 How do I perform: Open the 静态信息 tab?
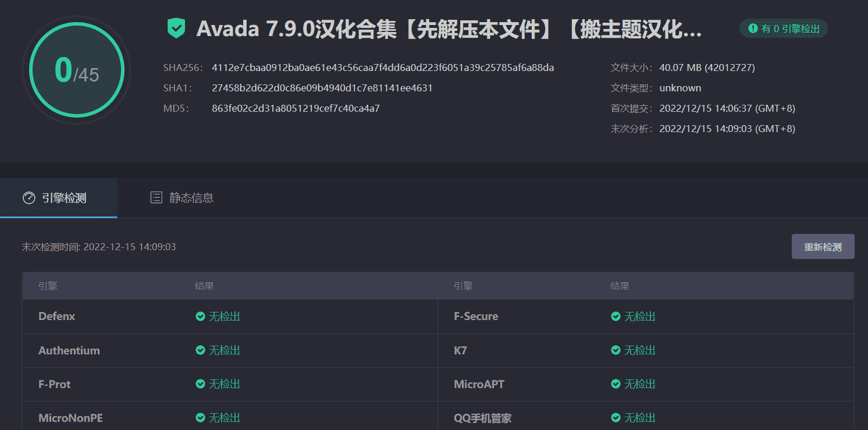tap(182, 198)
